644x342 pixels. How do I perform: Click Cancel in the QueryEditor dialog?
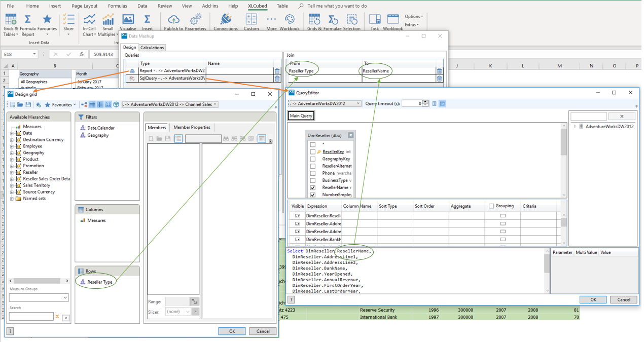tap(623, 300)
